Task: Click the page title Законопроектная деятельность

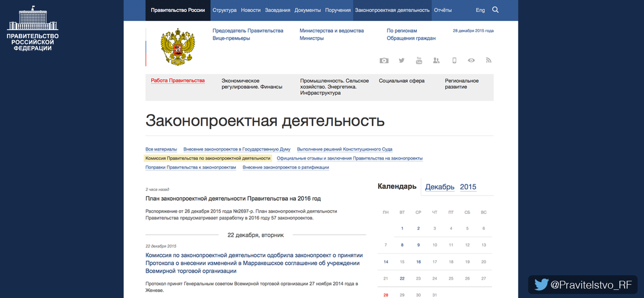Action: coord(265,120)
